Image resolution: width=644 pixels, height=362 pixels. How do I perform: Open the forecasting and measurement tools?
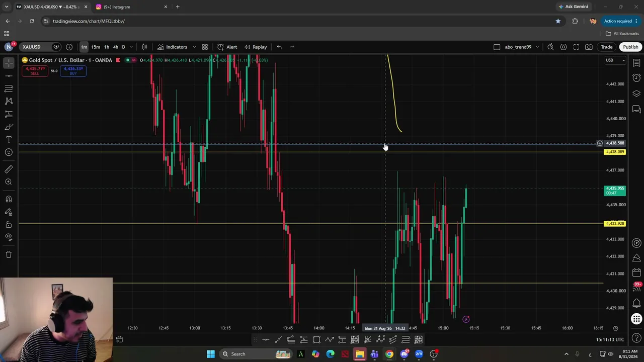click(9, 114)
